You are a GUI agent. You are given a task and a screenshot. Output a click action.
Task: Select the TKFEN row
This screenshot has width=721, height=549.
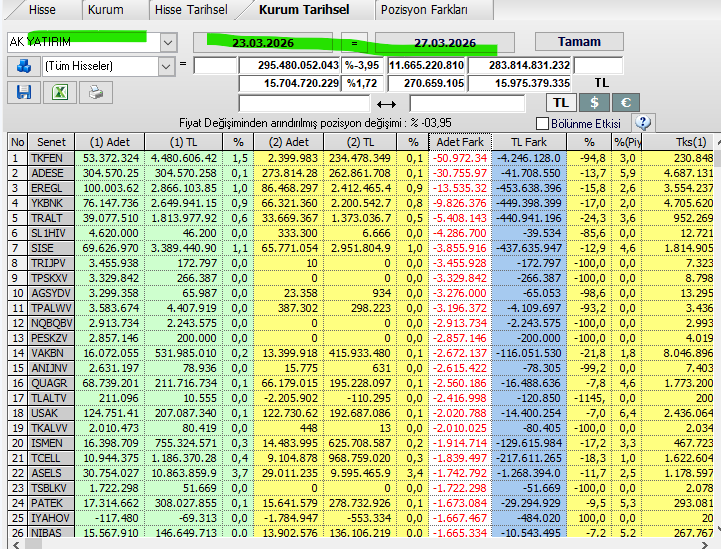coord(360,158)
